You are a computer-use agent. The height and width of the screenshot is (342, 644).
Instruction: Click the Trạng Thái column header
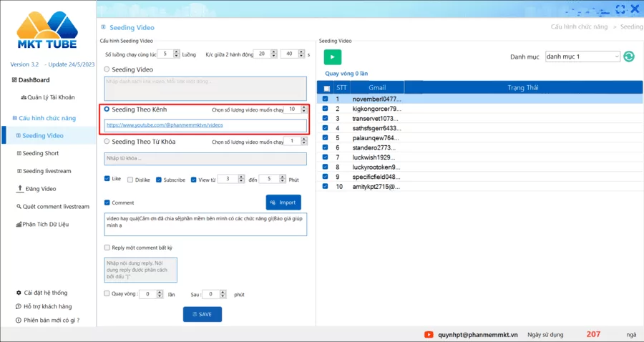(x=523, y=87)
